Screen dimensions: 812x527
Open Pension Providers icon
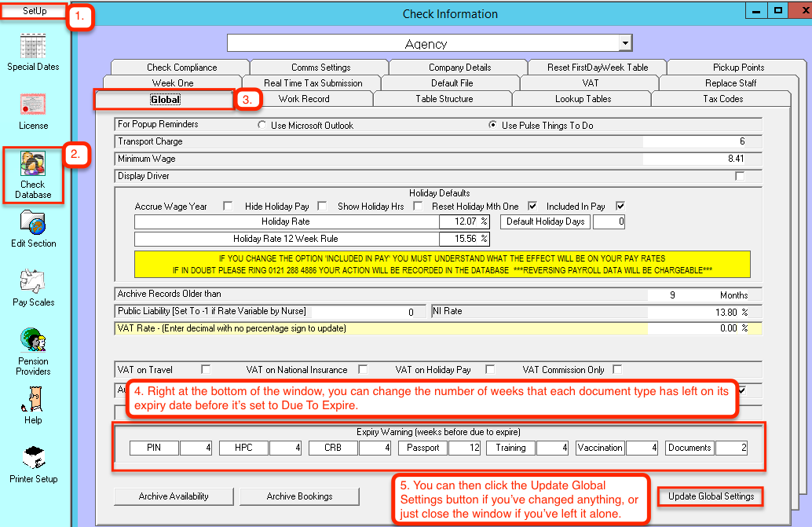(x=33, y=341)
